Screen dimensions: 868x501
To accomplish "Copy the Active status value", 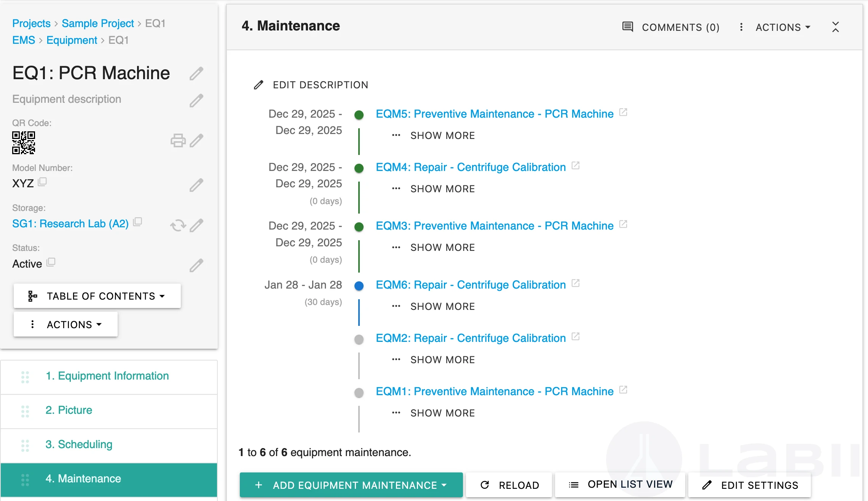I will point(51,262).
